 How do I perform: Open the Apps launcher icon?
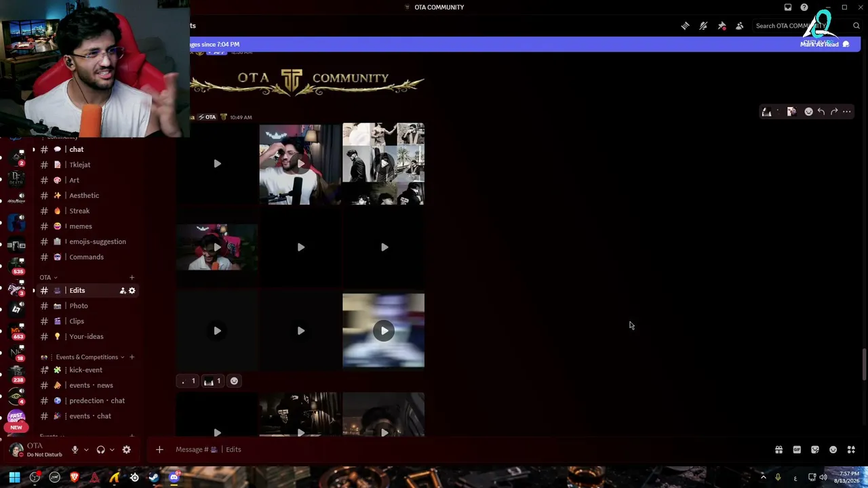(x=851, y=449)
